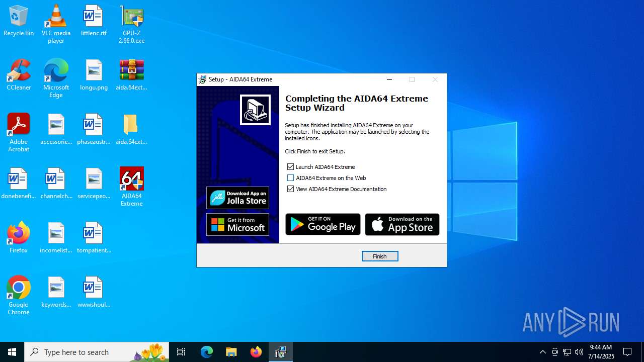The width and height of the screenshot is (644, 362).
Task: Select incomelist... file icon
Action: [56, 238]
